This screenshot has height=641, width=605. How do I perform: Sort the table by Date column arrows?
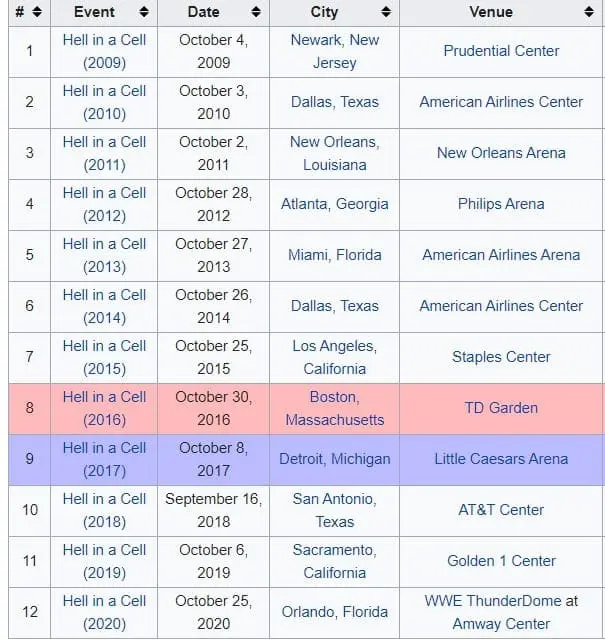[x=256, y=13]
